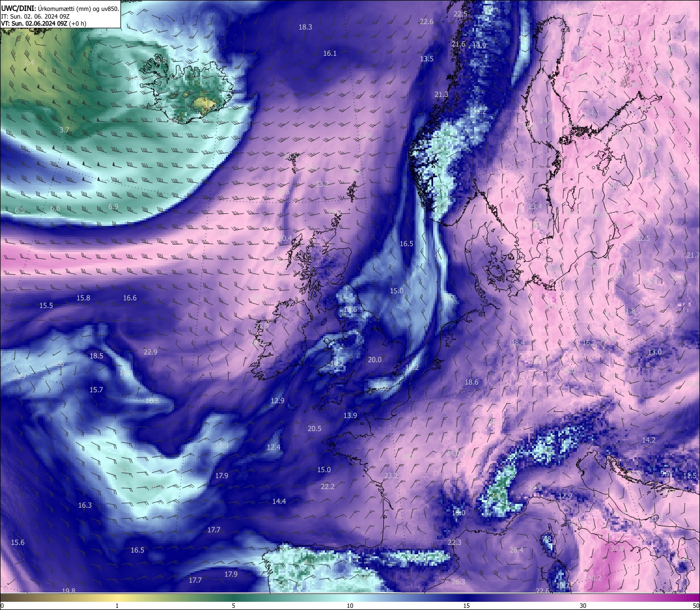
Task: Click the 24.4 map value
Action: pyautogui.click(x=546, y=120)
